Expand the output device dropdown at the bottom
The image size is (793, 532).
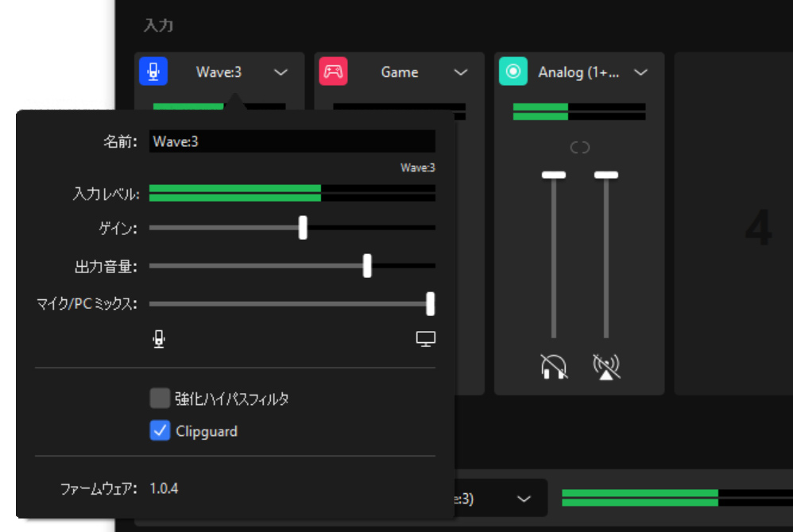tap(524, 499)
